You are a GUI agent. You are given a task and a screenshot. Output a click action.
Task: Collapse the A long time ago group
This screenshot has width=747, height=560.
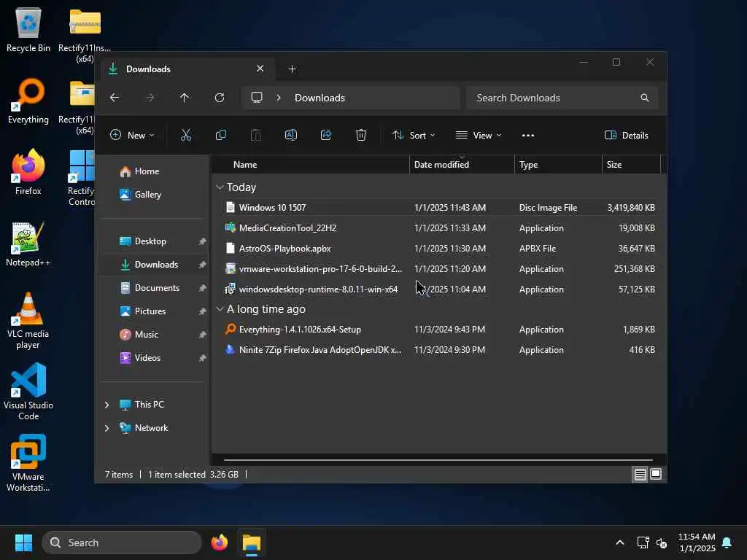click(220, 309)
